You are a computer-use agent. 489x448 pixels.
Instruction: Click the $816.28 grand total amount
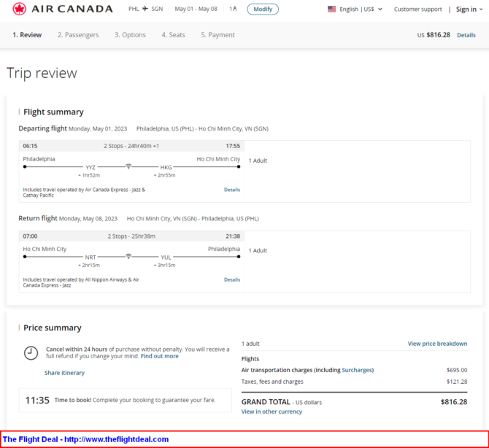pyautogui.click(x=454, y=402)
